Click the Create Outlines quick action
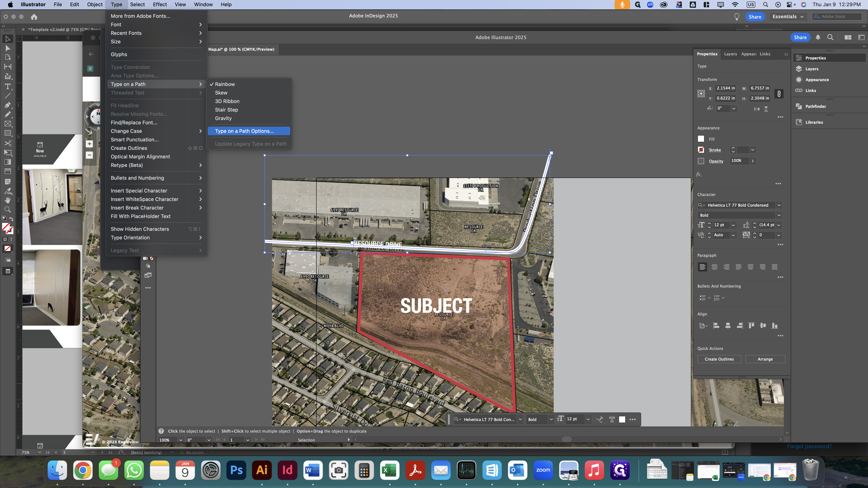868x488 pixels. [719, 359]
